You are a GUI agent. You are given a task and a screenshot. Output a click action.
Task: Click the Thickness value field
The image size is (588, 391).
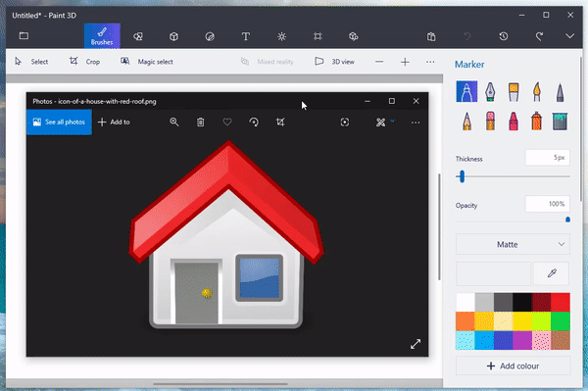[x=548, y=158]
